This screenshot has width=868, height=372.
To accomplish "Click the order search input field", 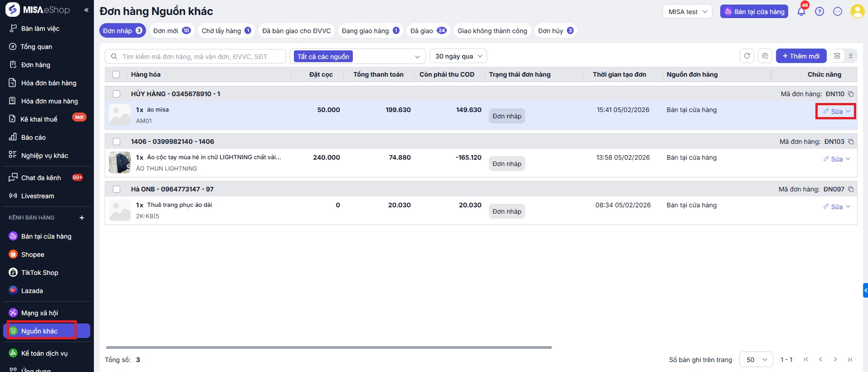I will pos(200,57).
